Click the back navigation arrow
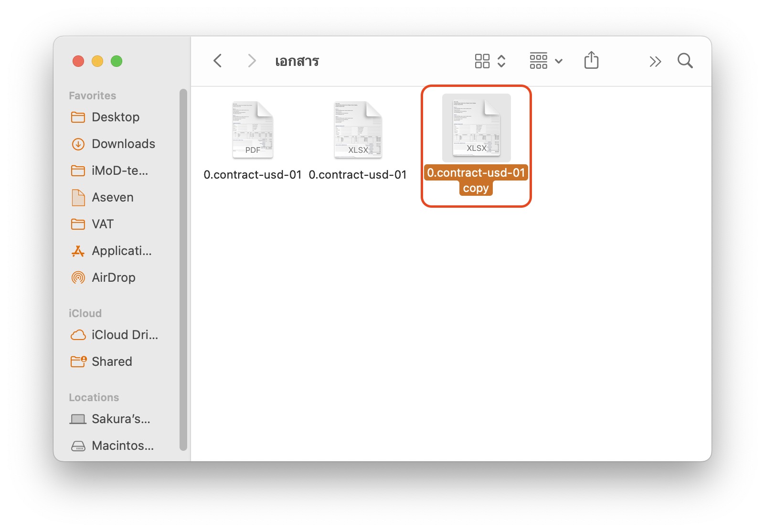The width and height of the screenshot is (765, 532). [x=218, y=61]
